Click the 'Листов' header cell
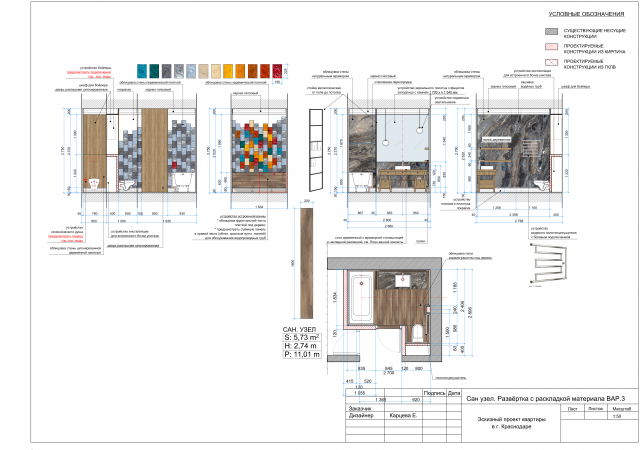Screen dimensions: 640x450 [x=596, y=408]
